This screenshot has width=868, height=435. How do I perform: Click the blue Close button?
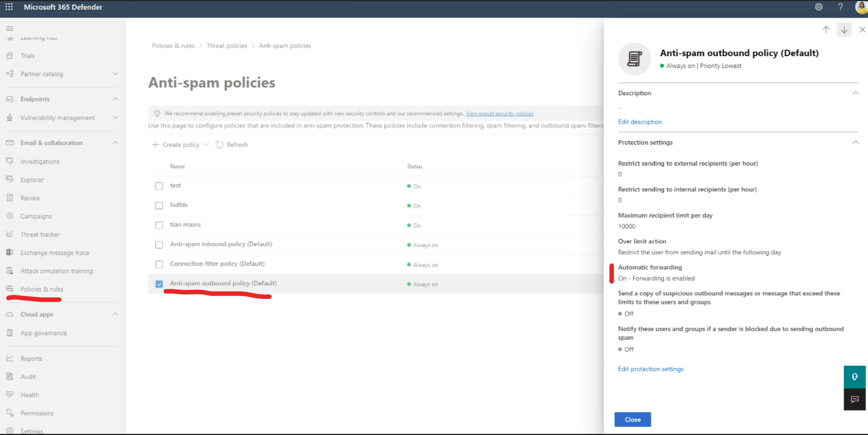[x=633, y=420]
